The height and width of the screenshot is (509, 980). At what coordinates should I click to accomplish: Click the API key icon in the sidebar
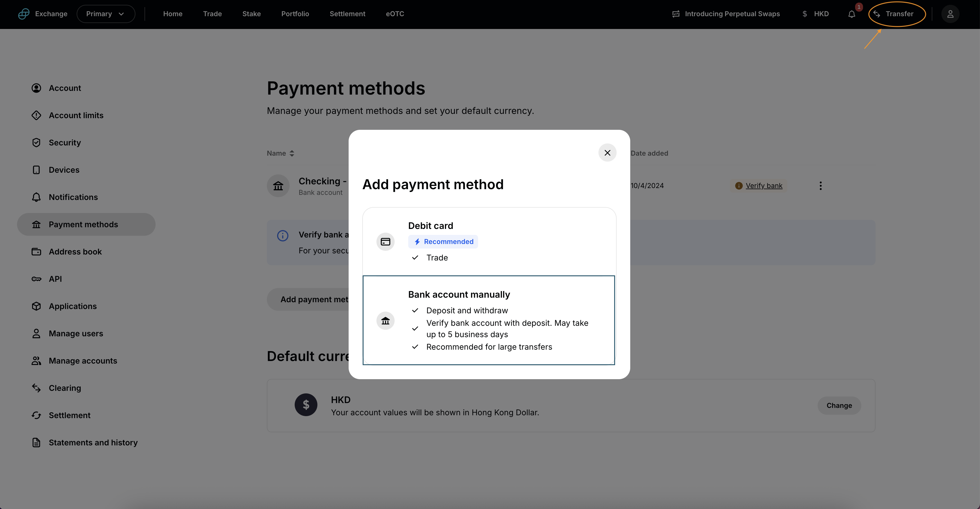point(36,279)
